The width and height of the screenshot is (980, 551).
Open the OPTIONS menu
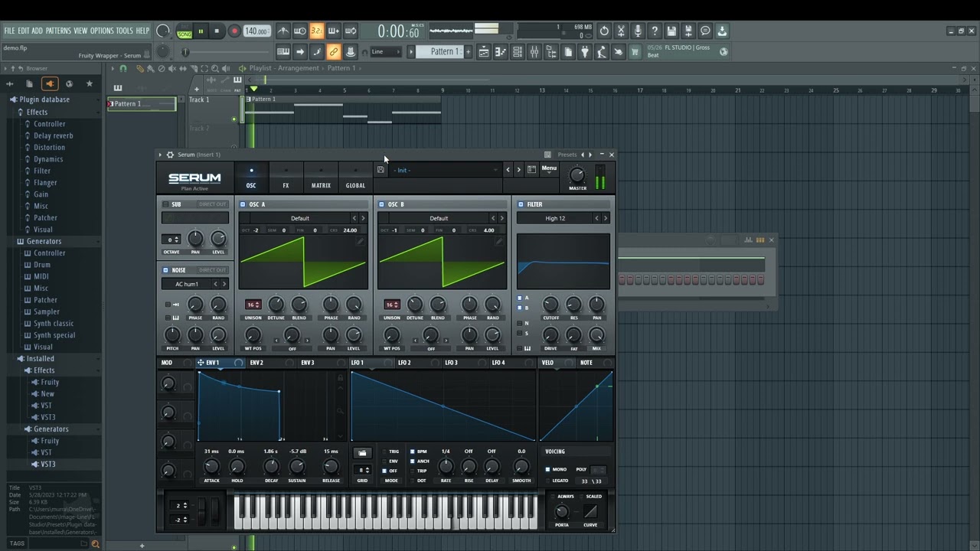click(102, 31)
